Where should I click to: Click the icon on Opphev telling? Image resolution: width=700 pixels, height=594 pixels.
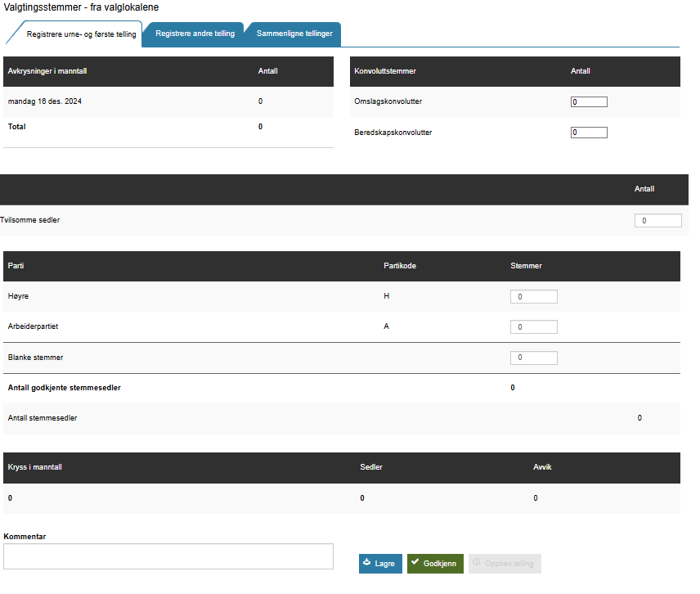pyautogui.click(x=477, y=563)
